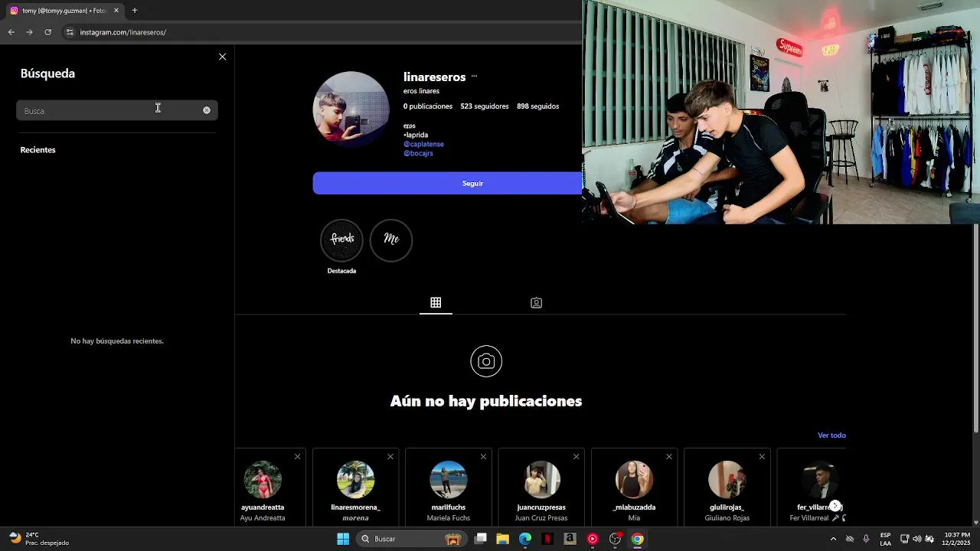Screen dimensions: 980x551
Task: Dismiss the giulirojas_ suggestion card
Action: pos(762,457)
